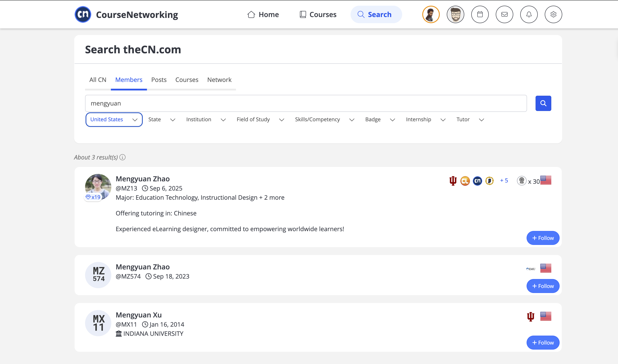Expand the Internship filter dropdown

coord(426,120)
